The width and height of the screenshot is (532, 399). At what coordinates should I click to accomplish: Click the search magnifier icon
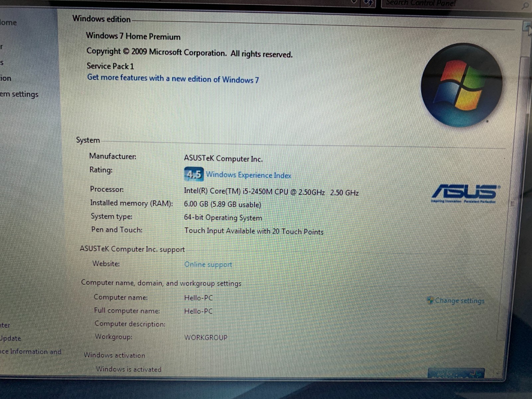click(x=525, y=5)
